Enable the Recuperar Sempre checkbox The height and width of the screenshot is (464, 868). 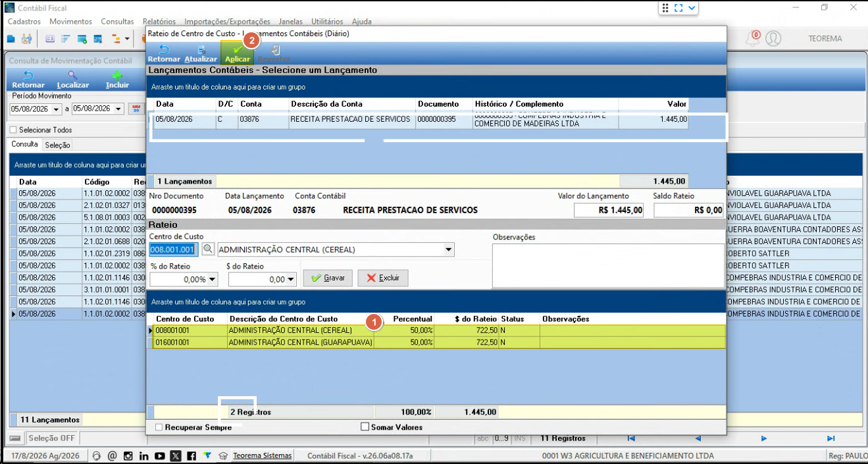(159, 427)
